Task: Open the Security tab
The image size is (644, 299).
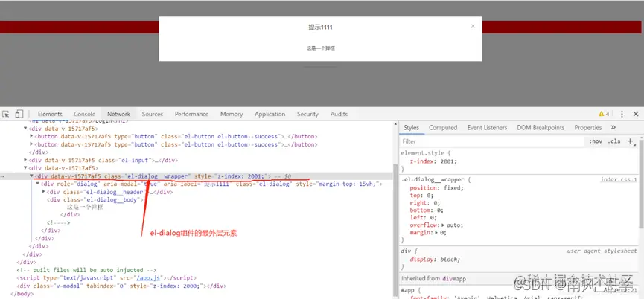Action: (307, 114)
